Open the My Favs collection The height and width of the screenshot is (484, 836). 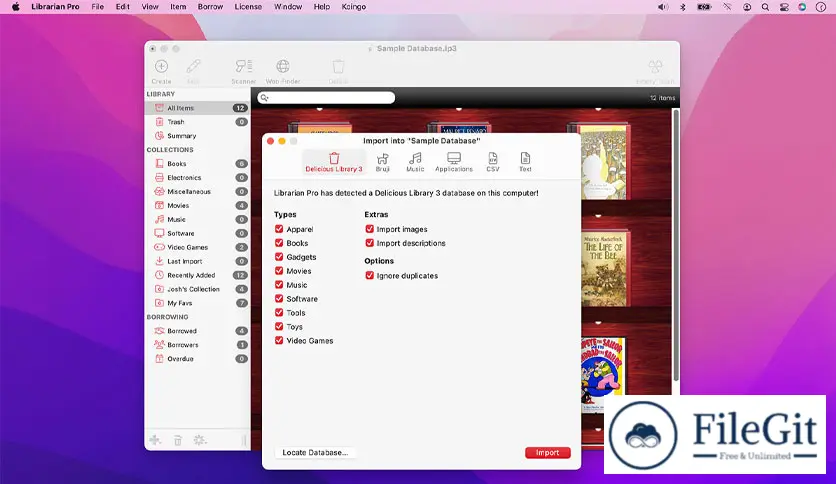point(197,303)
